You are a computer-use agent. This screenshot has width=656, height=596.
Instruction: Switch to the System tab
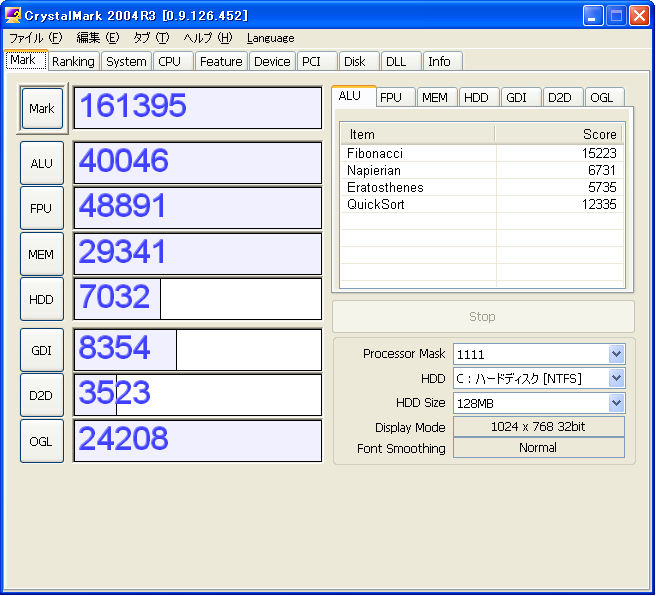[x=126, y=61]
